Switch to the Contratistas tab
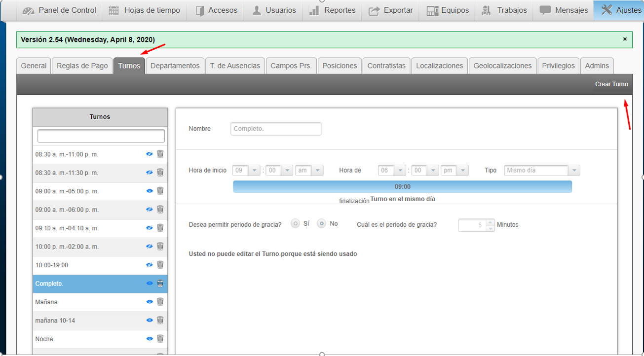This screenshot has width=644, height=356. click(x=386, y=66)
